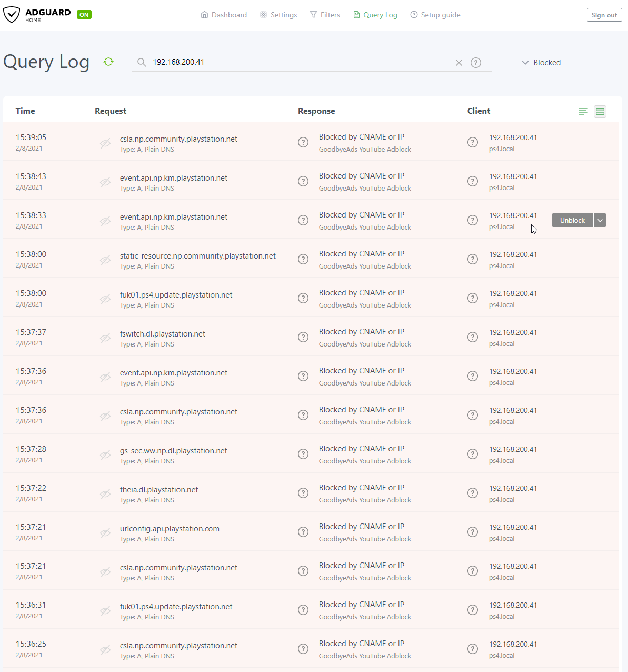Click the Response column header
The image size is (628, 672).
[x=316, y=111]
